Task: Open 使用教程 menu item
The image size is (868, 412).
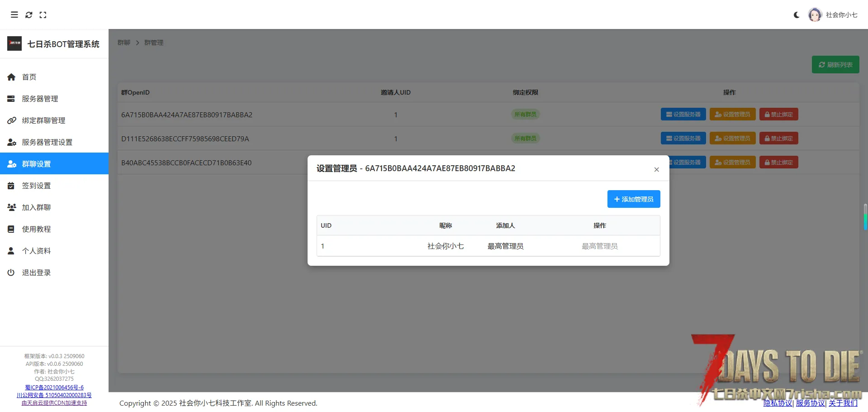Action: click(x=54, y=229)
